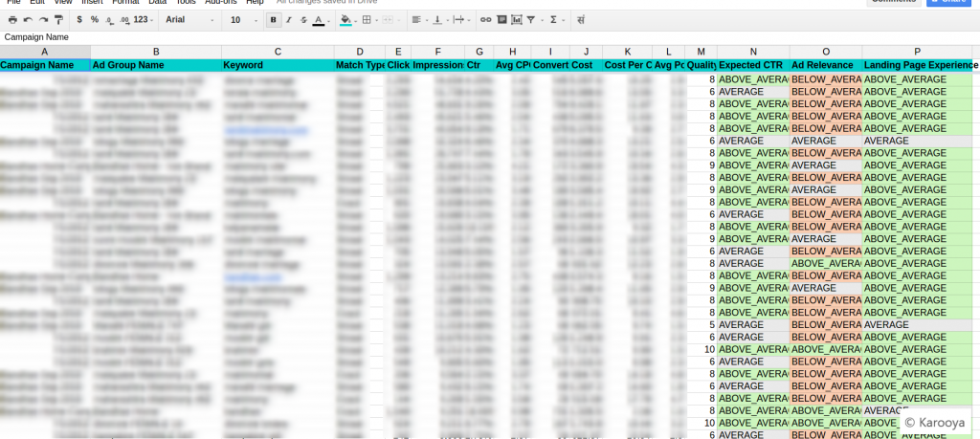Click the Borders grid icon
The image size is (980, 439).
coord(367,20)
